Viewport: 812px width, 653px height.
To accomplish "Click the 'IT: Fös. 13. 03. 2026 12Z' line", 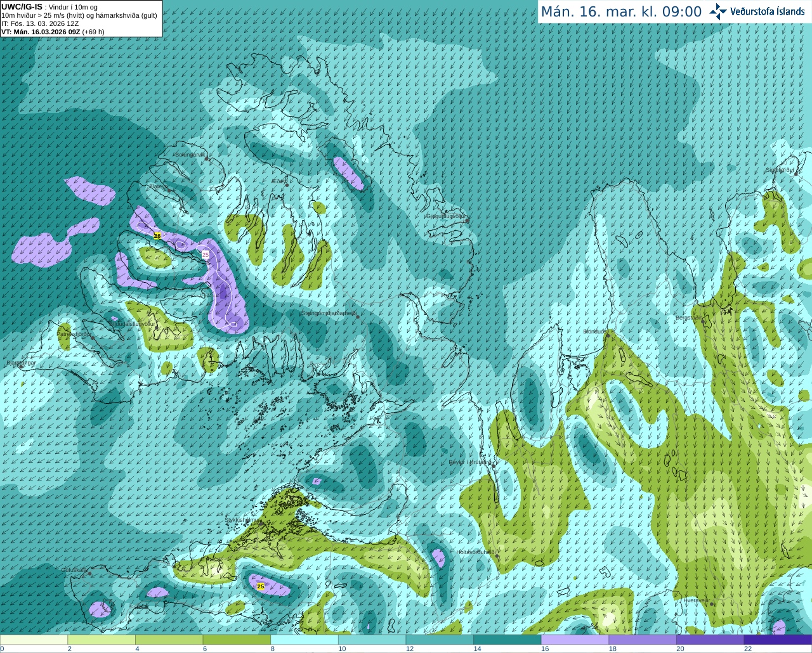I will coord(40,23).
